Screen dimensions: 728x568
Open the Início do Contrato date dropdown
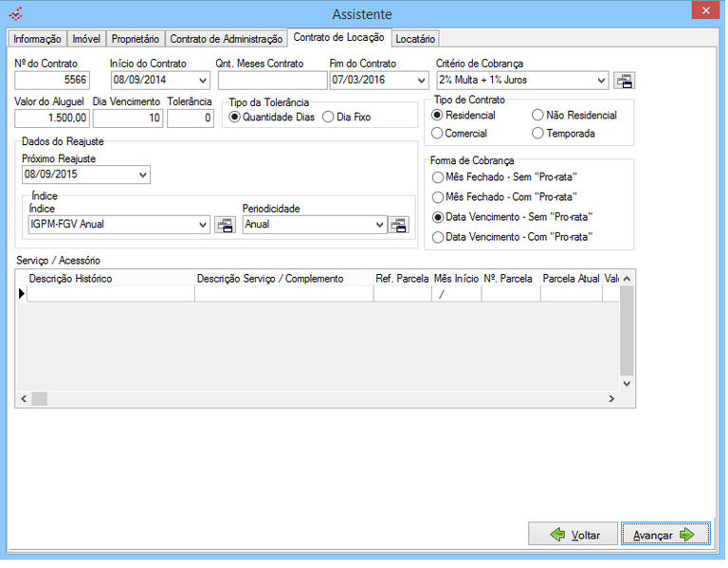204,81
